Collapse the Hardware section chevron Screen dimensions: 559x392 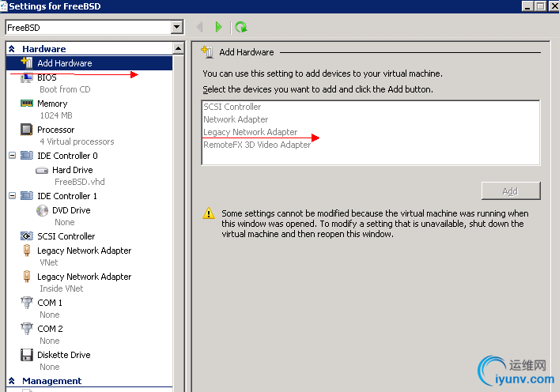coord(12,49)
